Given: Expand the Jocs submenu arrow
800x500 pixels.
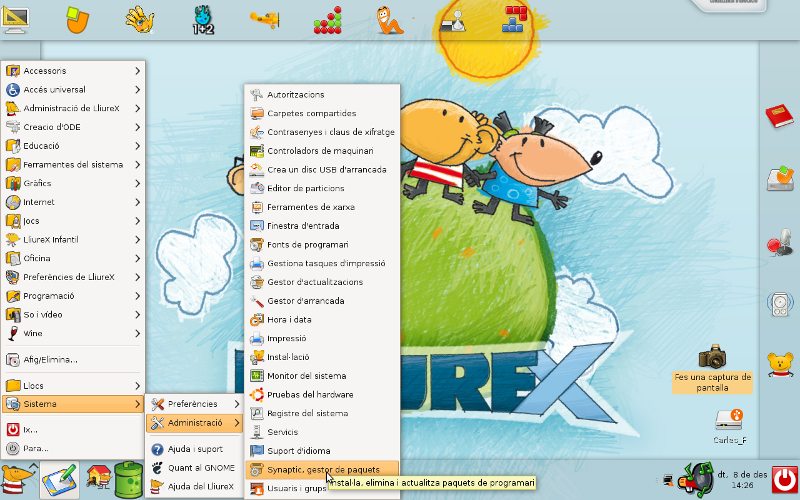Looking at the screenshot, I should click(x=137, y=221).
